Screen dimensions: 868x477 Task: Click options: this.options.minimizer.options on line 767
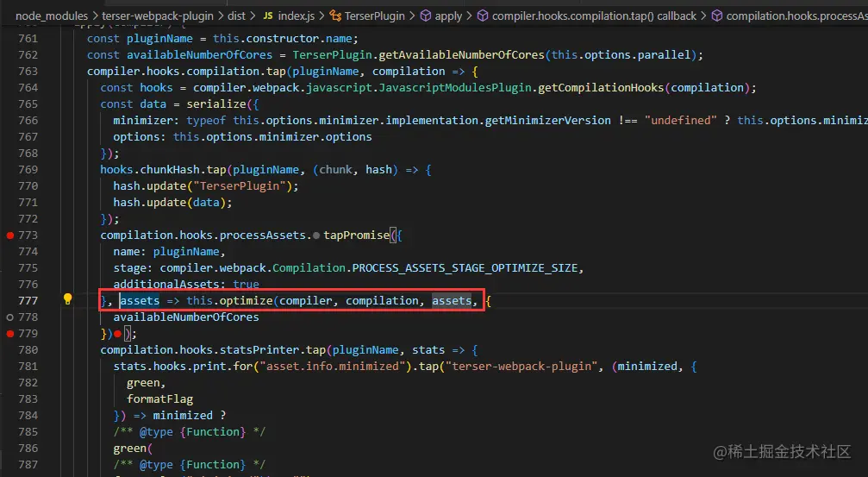[x=242, y=137]
